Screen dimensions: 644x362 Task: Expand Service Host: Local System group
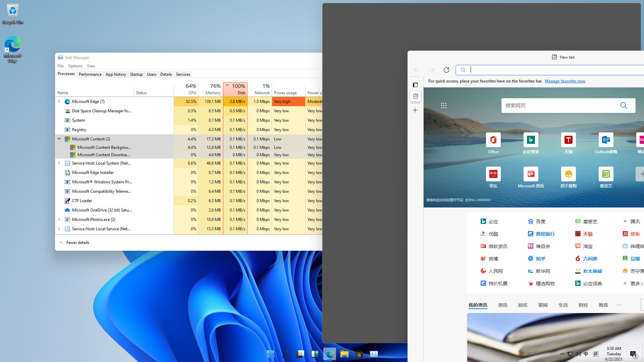pyautogui.click(x=59, y=163)
